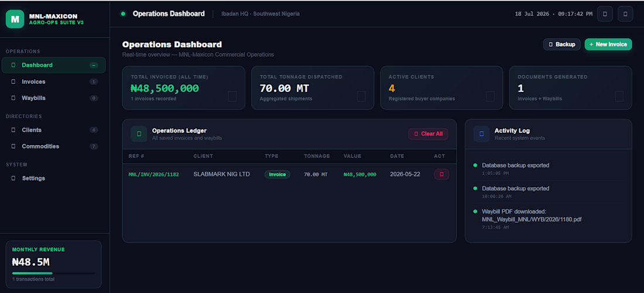The height and width of the screenshot is (293, 644).
Task: Open the Commodities directory
Action: tap(53, 146)
